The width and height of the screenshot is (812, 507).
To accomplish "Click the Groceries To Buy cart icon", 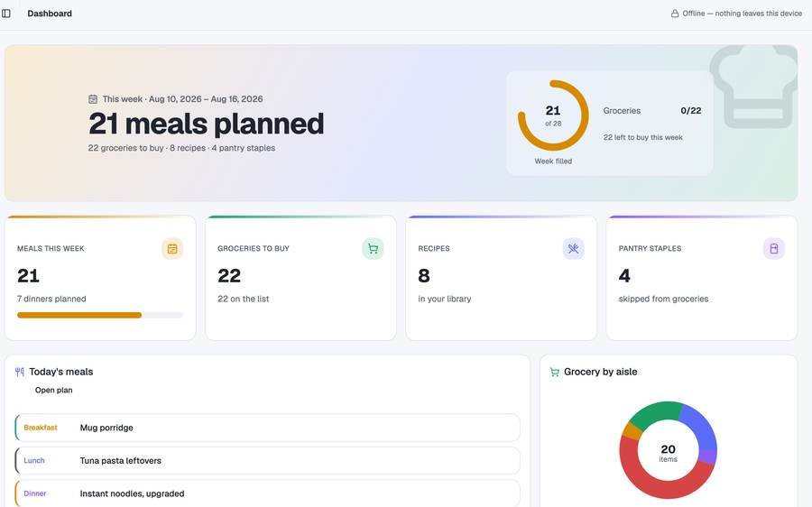I will pyautogui.click(x=373, y=249).
